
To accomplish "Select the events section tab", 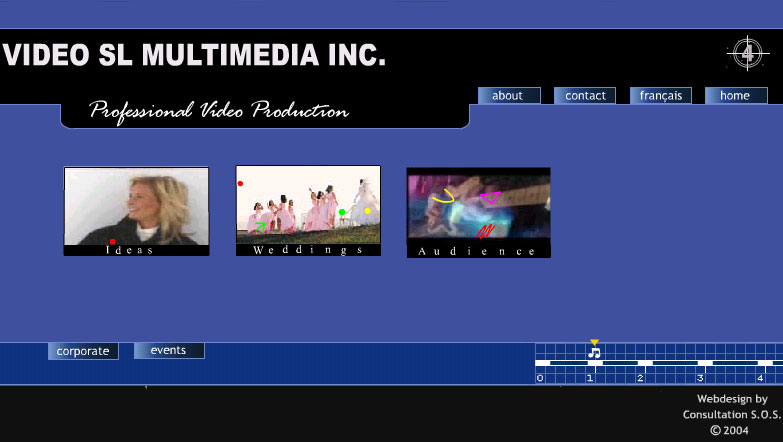I will point(169,350).
